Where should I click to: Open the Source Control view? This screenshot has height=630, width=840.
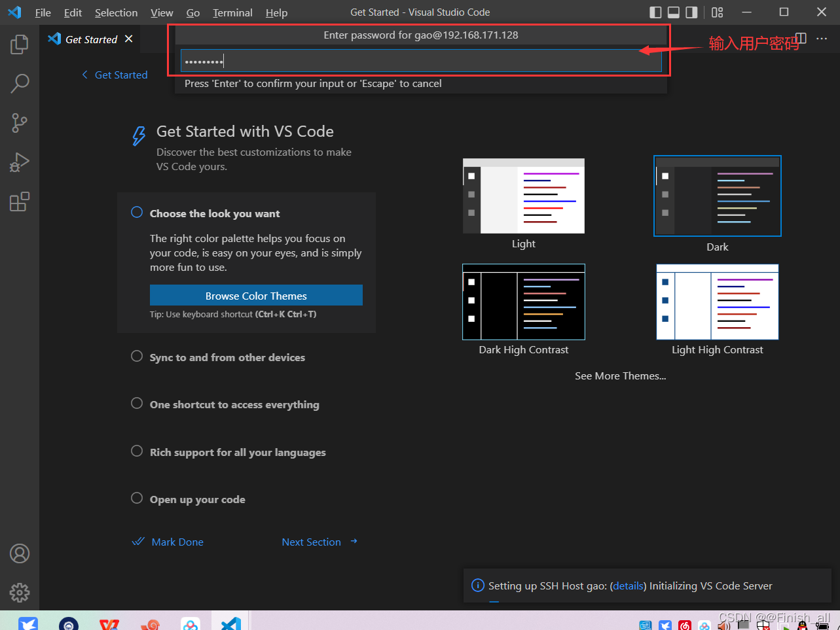[x=20, y=122]
